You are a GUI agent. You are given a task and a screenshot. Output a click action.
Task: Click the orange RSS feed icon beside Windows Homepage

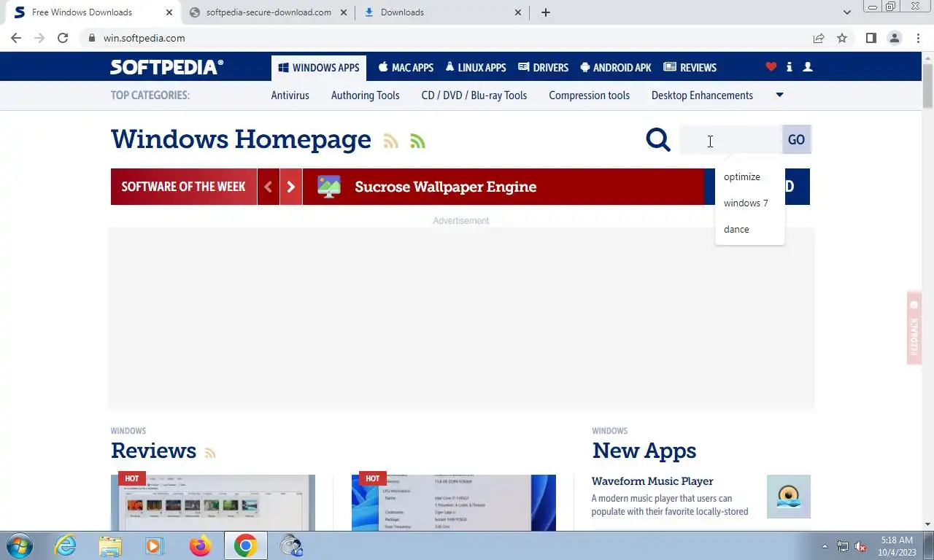click(x=391, y=141)
